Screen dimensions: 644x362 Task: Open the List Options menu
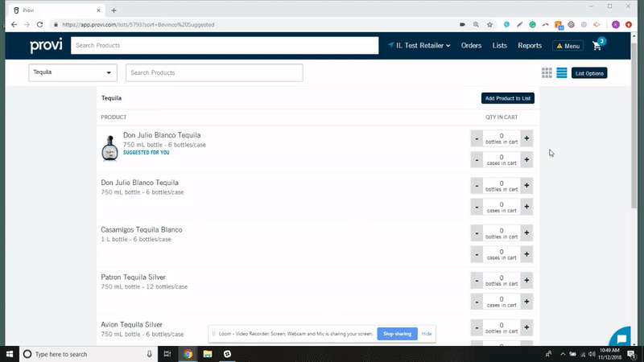(589, 73)
